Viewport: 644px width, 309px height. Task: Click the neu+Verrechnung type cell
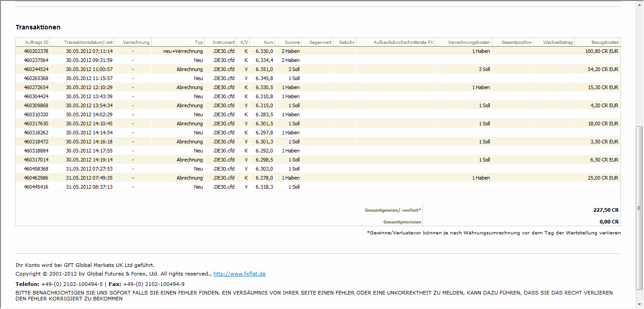pos(183,51)
